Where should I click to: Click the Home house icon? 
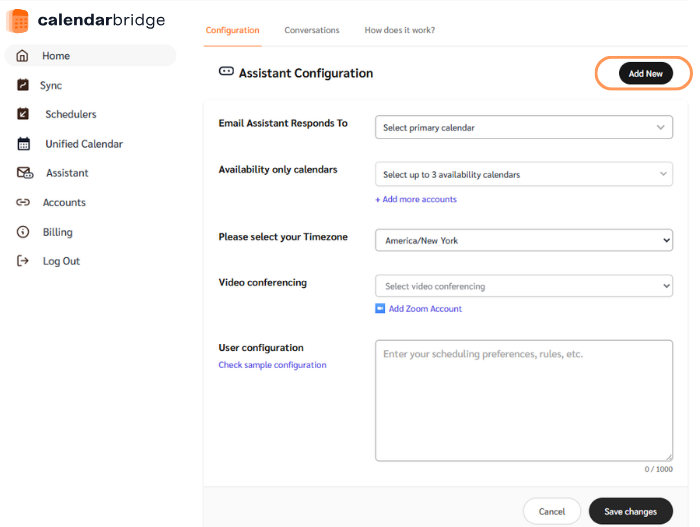22,56
